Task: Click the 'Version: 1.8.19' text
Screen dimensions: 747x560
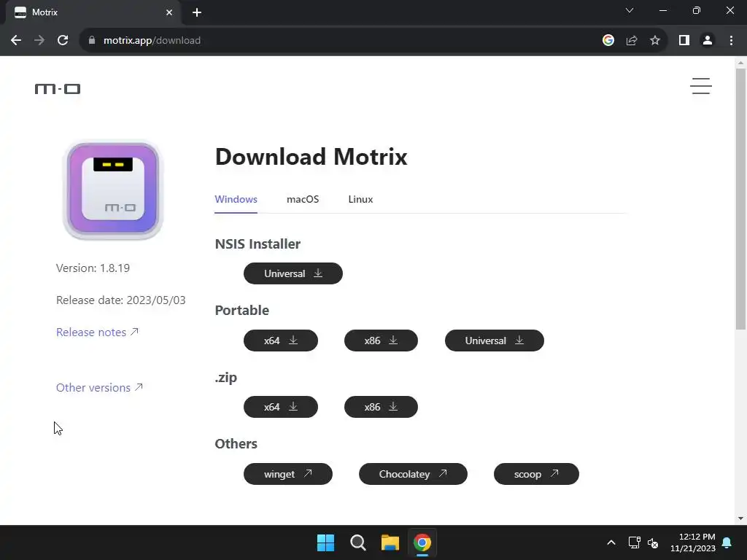Action: click(x=93, y=268)
